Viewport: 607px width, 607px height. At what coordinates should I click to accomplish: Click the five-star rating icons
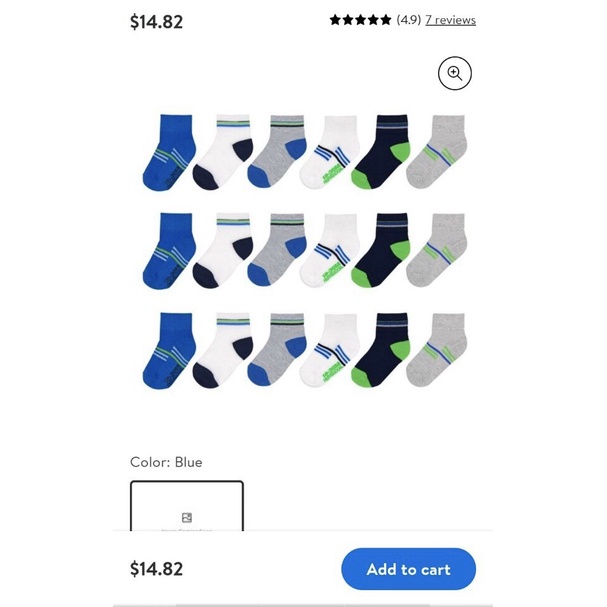pos(360,20)
